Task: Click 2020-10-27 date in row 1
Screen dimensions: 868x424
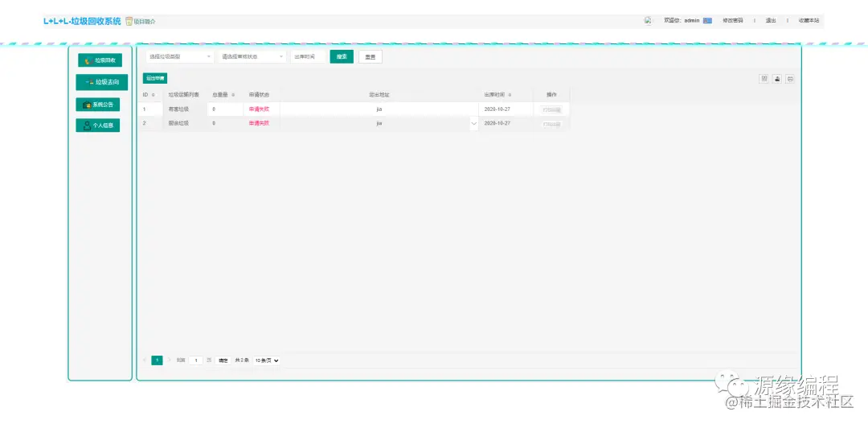Action: click(497, 109)
